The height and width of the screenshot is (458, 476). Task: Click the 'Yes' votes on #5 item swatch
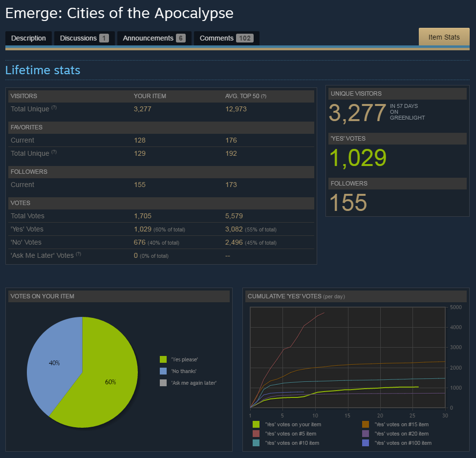[x=256, y=434]
